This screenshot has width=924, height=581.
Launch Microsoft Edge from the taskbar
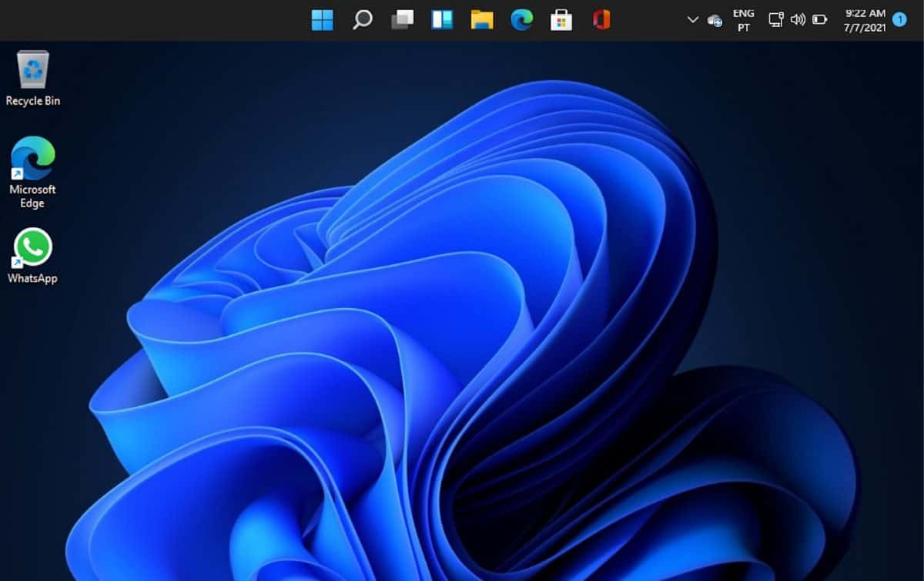pyautogui.click(x=522, y=20)
